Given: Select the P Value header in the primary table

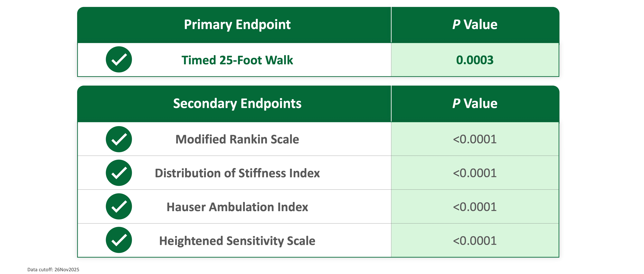Looking at the screenshot, I should click(x=475, y=24).
